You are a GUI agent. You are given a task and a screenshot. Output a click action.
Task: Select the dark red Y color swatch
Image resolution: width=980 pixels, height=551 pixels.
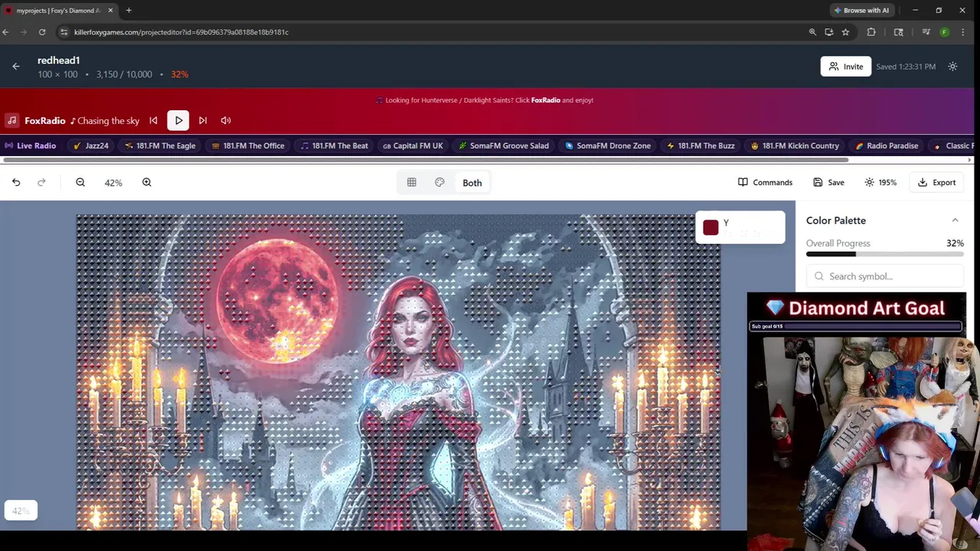pos(710,227)
